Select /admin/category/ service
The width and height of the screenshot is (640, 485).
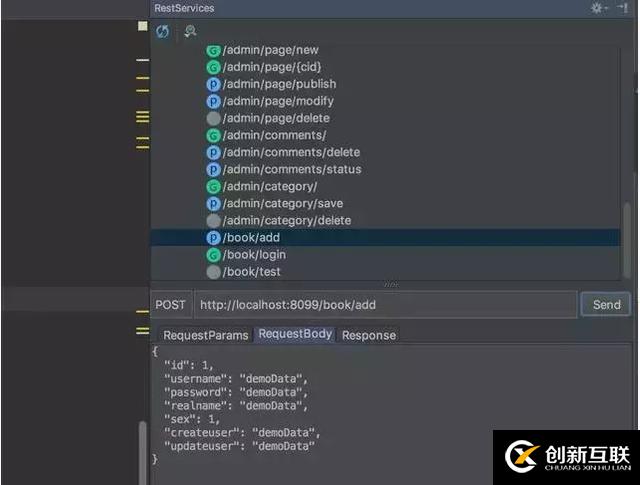coord(270,187)
